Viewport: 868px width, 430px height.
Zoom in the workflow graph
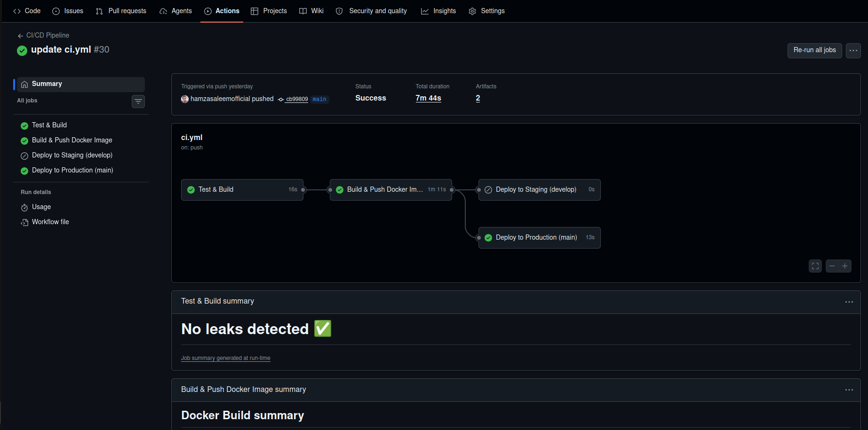tap(845, 266)
